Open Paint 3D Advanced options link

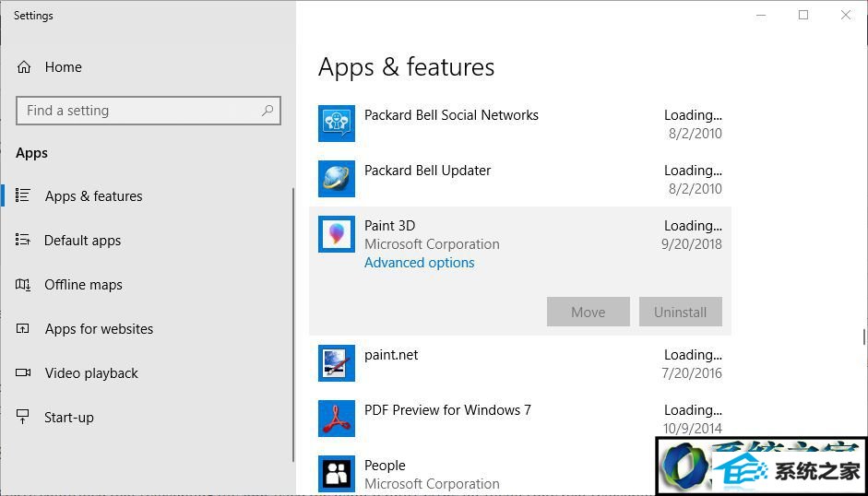pyautogui.click(x=419, y=263)
